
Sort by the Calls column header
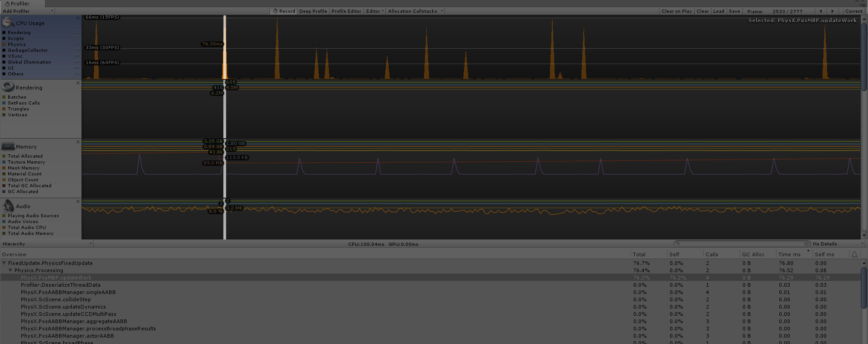click(721, 254)
